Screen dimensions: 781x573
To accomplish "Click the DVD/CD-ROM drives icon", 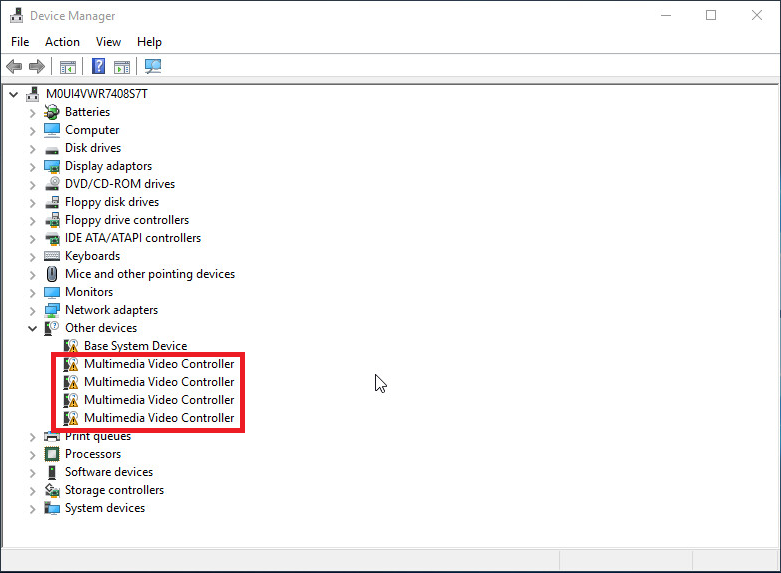I will 52,184.
